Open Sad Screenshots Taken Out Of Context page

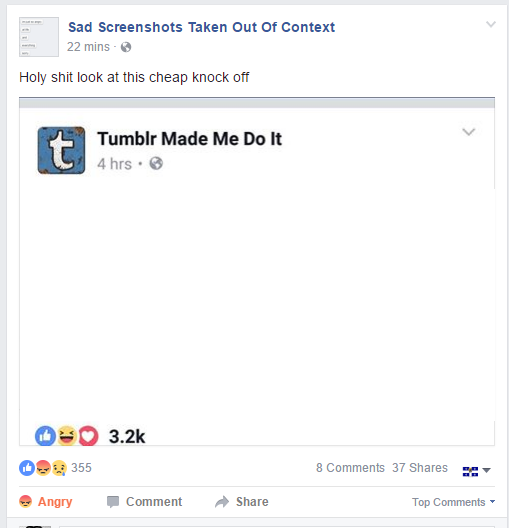201,27
